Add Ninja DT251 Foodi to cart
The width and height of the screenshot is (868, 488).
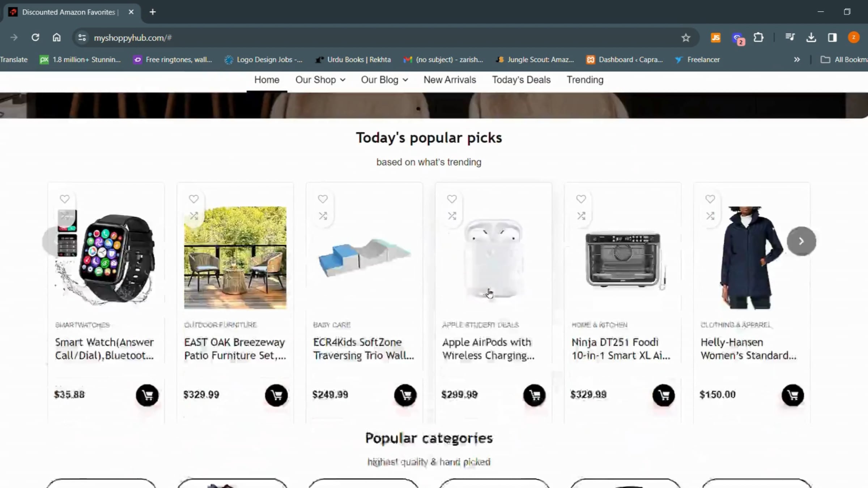tap(664, 395)
